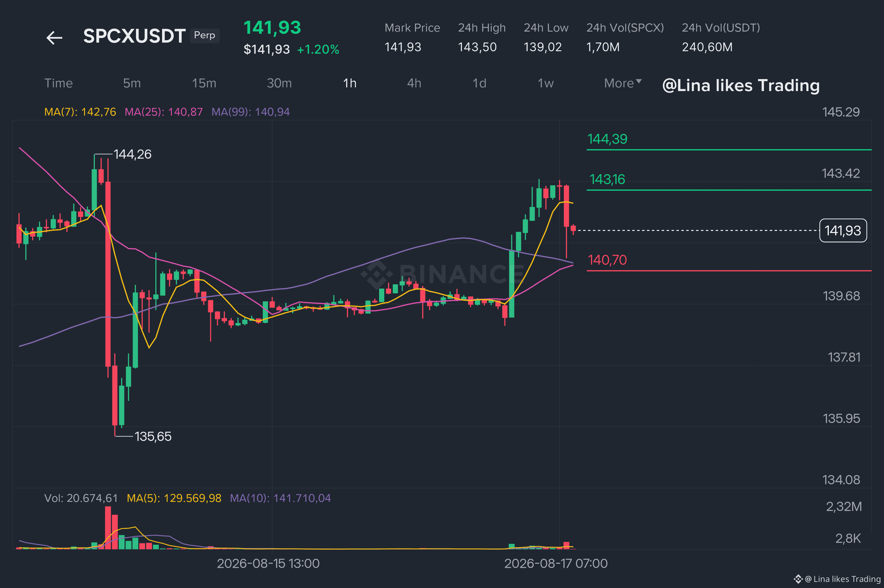Click the 2,8K volume axis label
Image resolution: width=884 pixels, height=588 pixels.
pyautogui.click(x=848, y=539)
